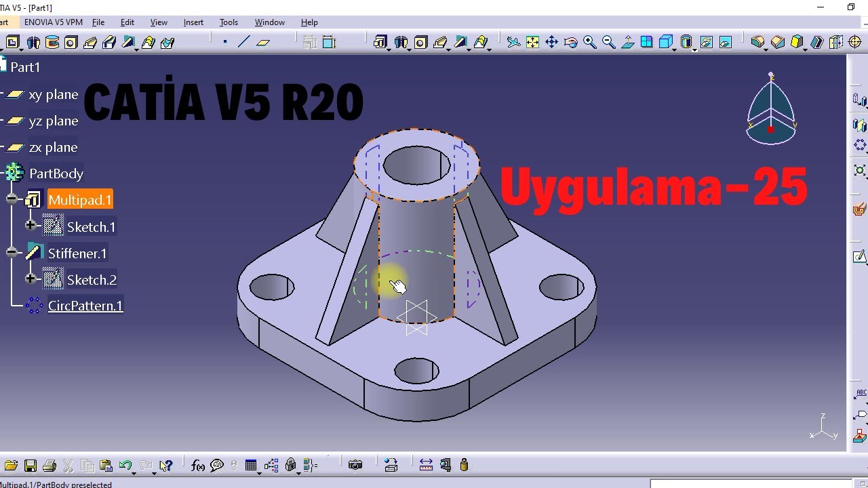Click the What's This help icon

coord(165,466)
